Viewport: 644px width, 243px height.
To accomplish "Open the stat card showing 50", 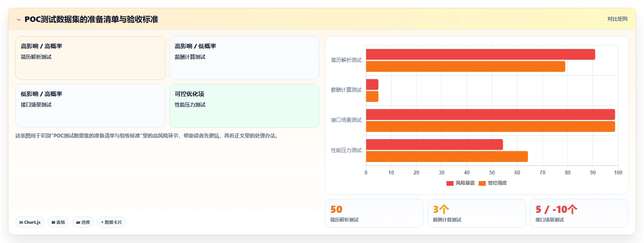I will 374,213.
